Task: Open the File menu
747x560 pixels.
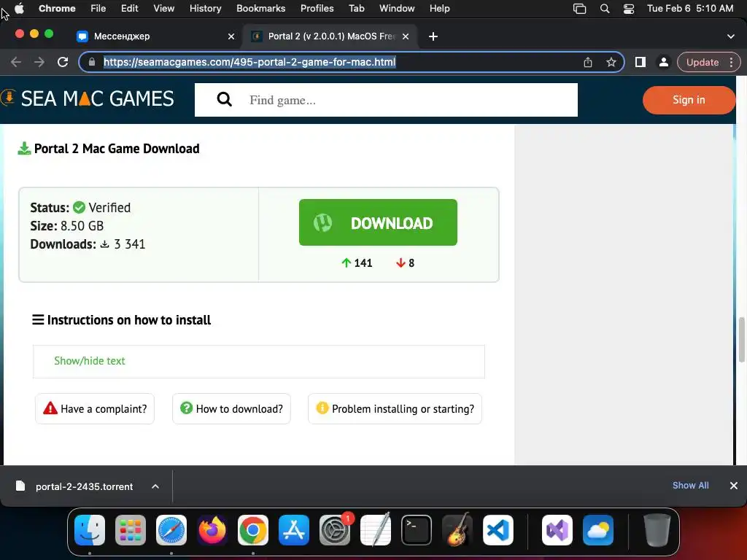Action: tap(98, 9)
